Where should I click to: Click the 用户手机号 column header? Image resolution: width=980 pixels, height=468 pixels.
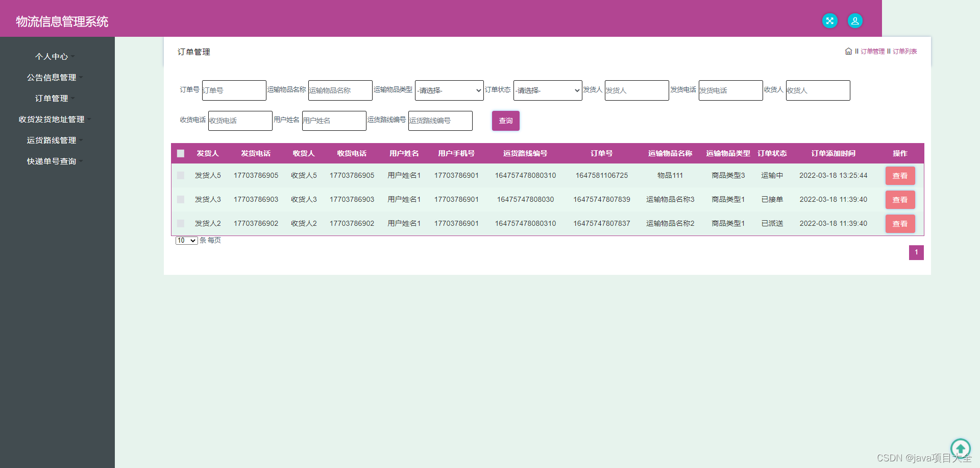click(x=456, y=153)
